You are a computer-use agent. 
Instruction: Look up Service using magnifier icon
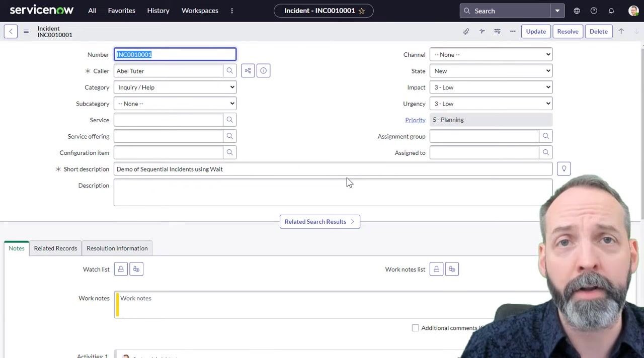tap(229, 120)
